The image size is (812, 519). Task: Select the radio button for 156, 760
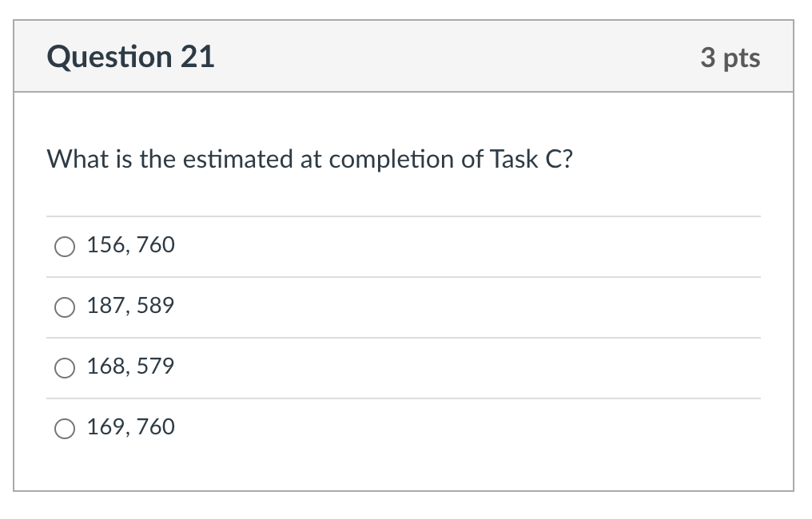click(65, 246)
